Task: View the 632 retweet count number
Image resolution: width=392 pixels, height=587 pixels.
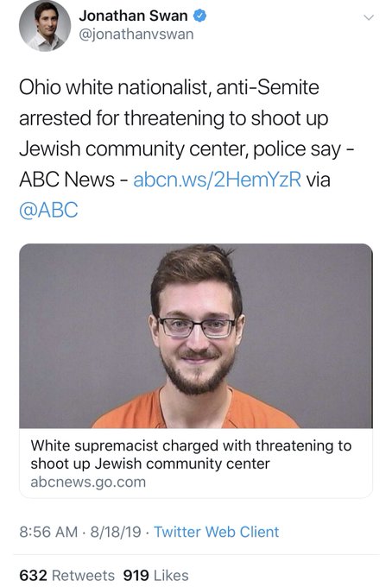Action: tap(33, 576)
